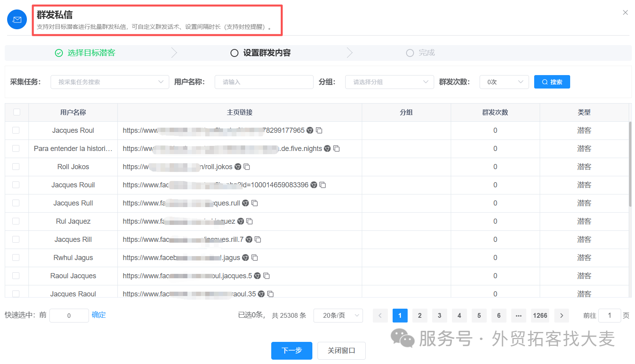
Task: Click the 确定 quick-select link
Action: point(99,315)
